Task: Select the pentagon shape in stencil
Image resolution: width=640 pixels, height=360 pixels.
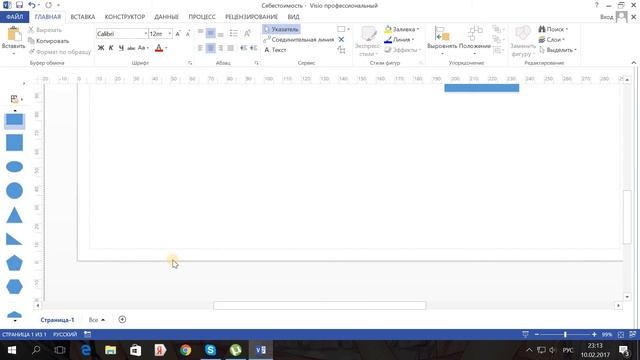Action: coord(14,263)
